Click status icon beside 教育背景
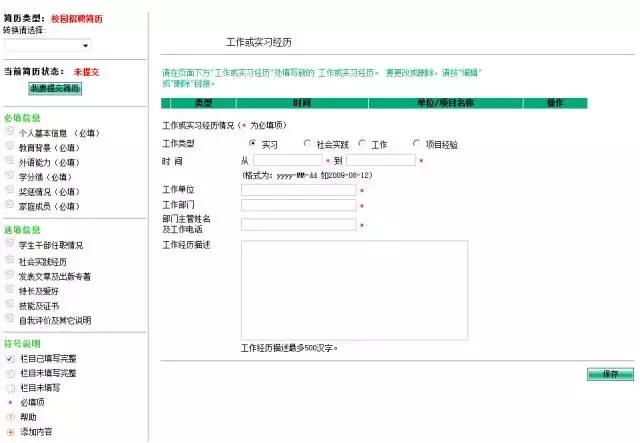Screen dimensions: 640x443 coord(9,146)
